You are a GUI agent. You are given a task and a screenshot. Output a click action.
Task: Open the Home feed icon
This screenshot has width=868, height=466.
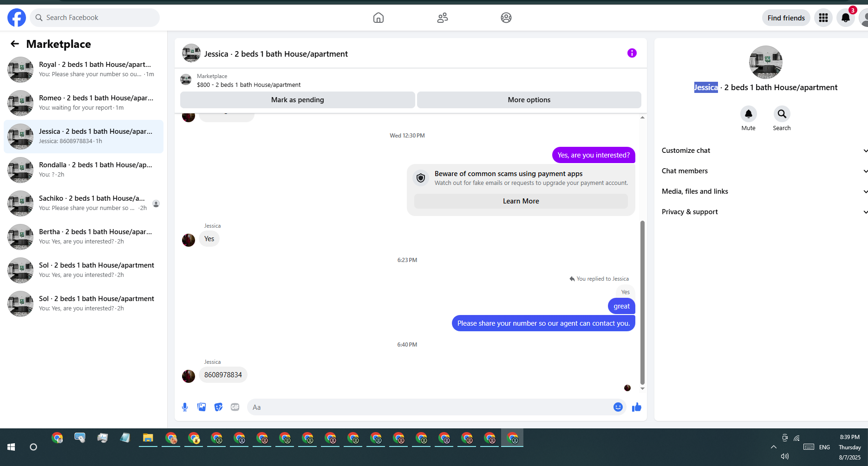tap(379, 18)
